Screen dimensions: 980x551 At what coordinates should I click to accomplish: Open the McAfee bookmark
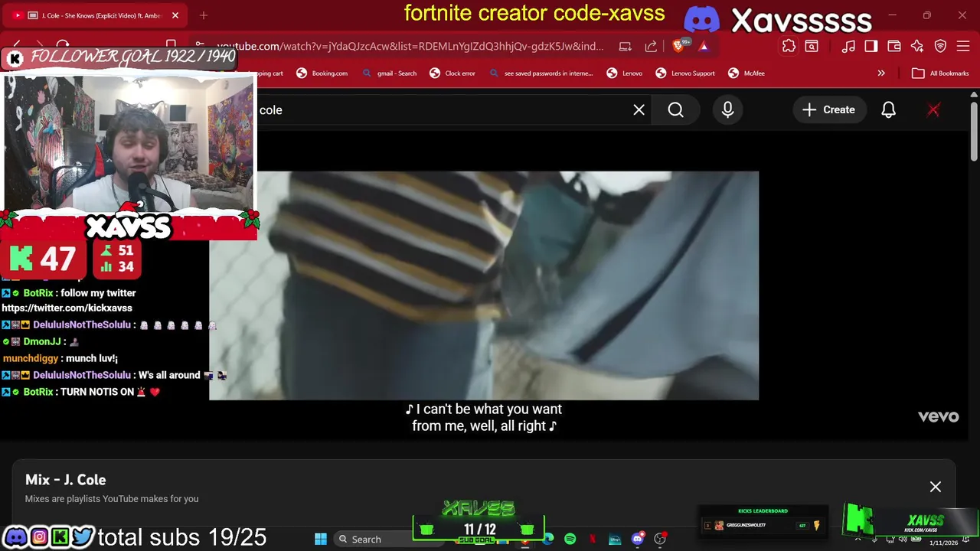(x=746, y=73)
